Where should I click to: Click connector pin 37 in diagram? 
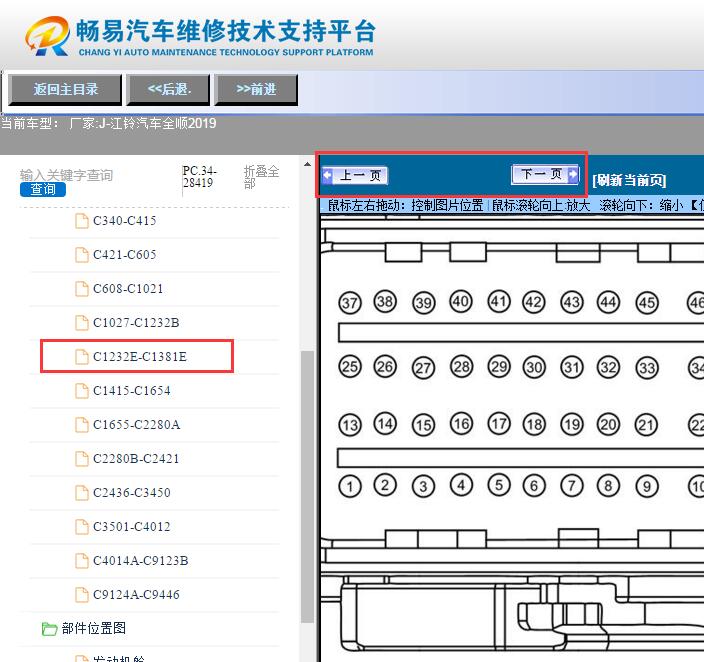click(x=350, y=303)
